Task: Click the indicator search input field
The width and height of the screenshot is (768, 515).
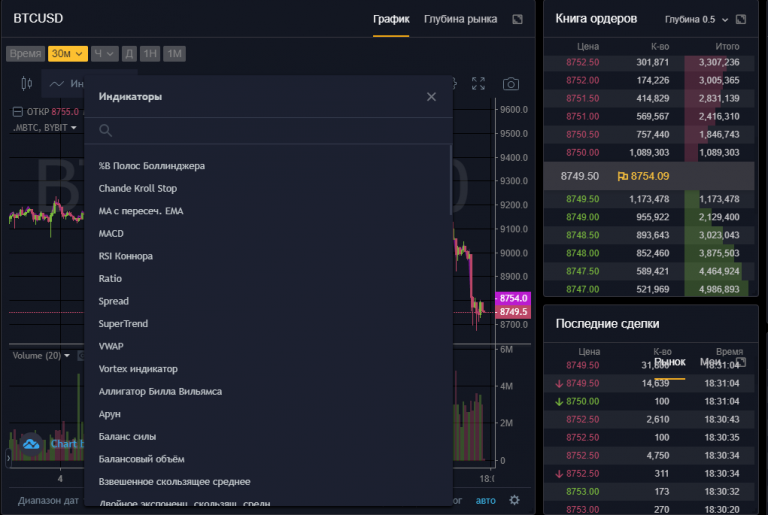Action: (x=270, y=130)
